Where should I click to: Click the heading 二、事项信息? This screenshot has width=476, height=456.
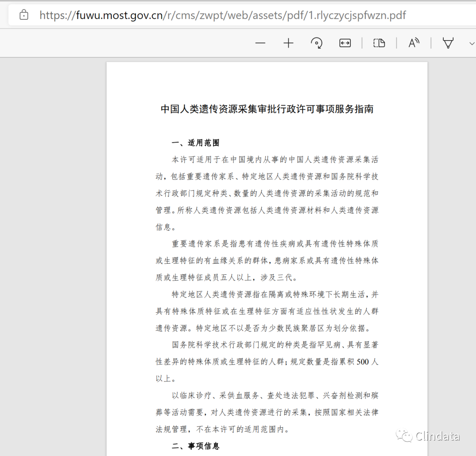point(196,446)
